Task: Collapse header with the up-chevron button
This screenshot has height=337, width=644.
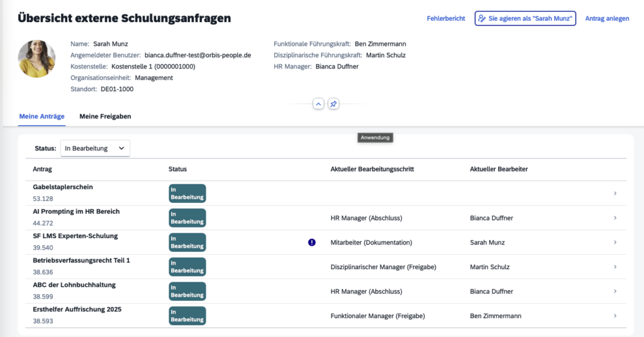Action: pyautogui.click(x=318, y=104)
